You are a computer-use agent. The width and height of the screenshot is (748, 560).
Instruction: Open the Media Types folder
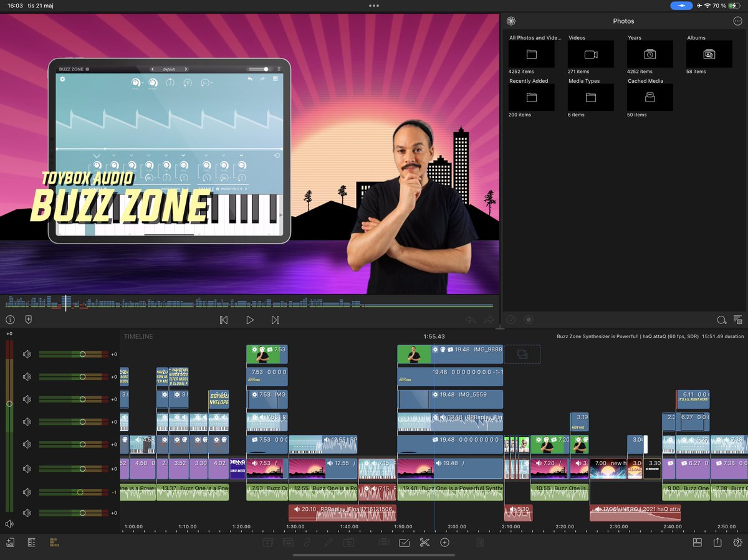tap(591, 97)
